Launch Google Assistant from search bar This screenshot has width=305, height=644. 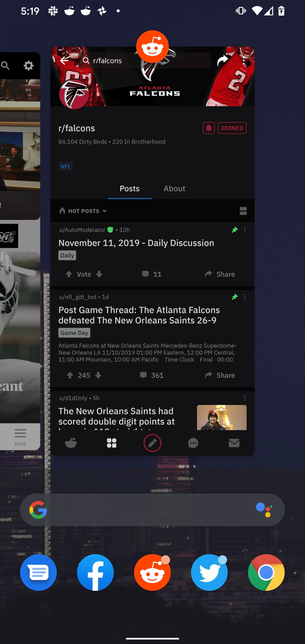(x=264, y=510)
